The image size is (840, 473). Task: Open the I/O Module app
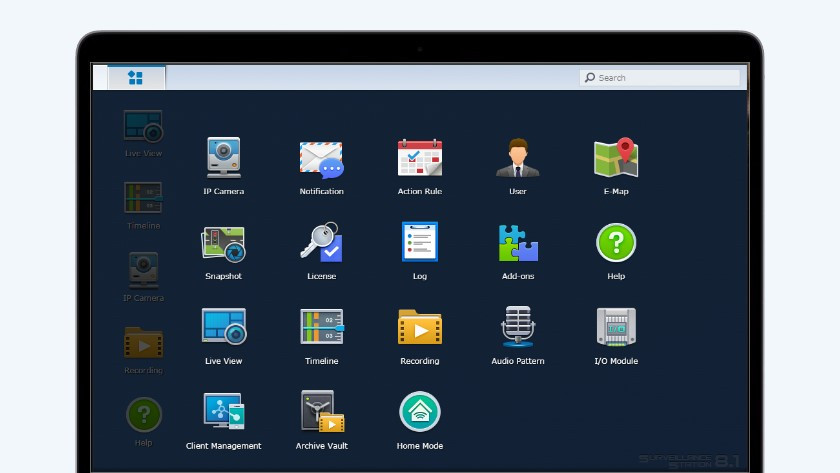616,328
